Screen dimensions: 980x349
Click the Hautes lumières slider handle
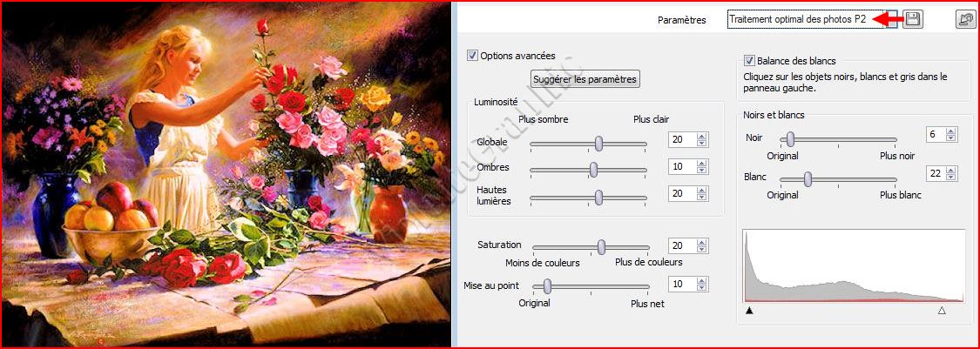click(x=598, y=198)
